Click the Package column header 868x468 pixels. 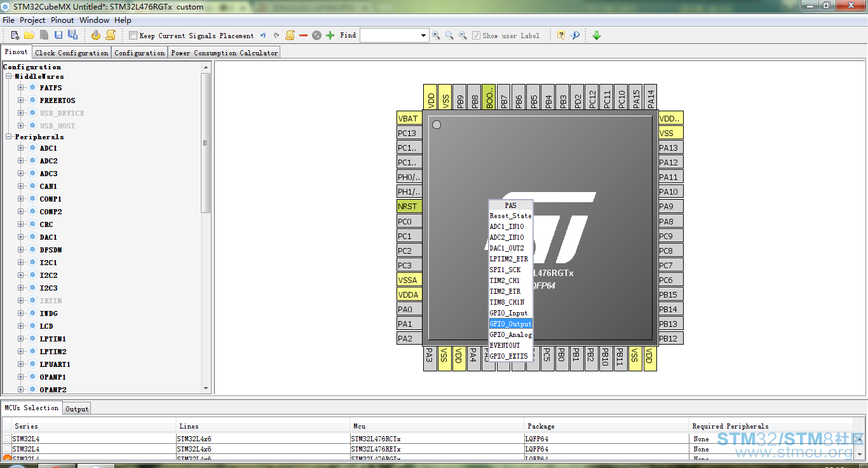pos(607,426)
